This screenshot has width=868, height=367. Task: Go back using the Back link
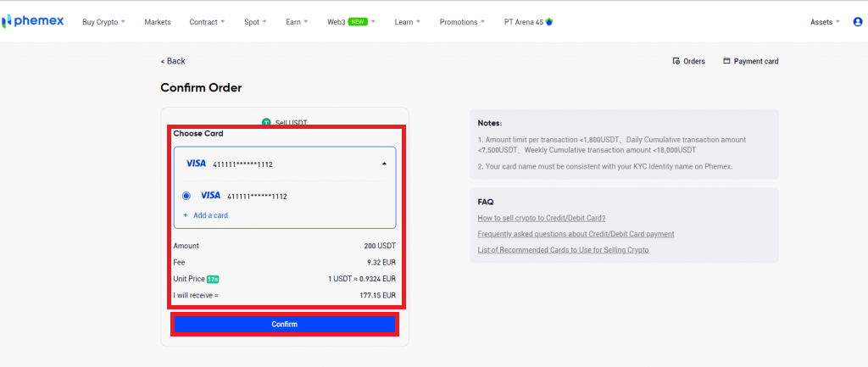(173, 61)
